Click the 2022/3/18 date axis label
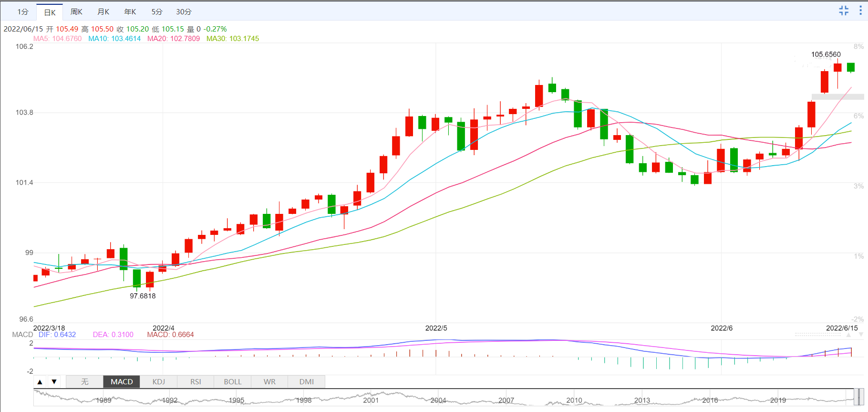Screen dimensions: 868x412 click(49, 328)
